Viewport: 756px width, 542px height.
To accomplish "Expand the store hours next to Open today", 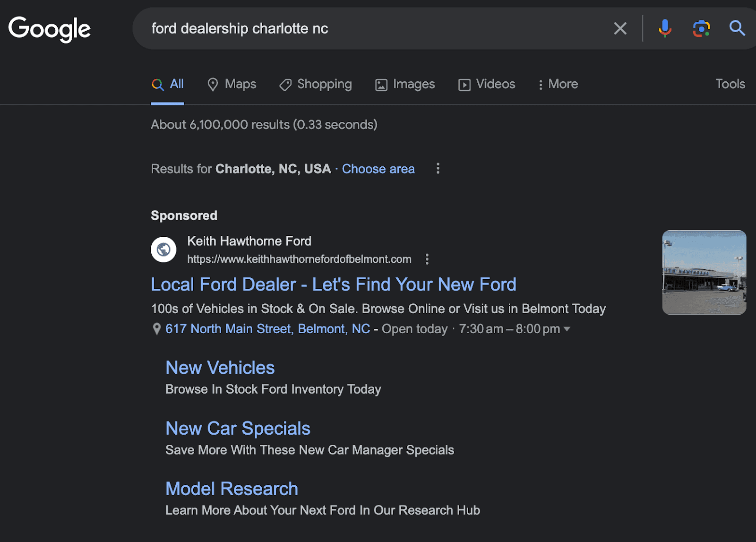I will coord(567,329).
